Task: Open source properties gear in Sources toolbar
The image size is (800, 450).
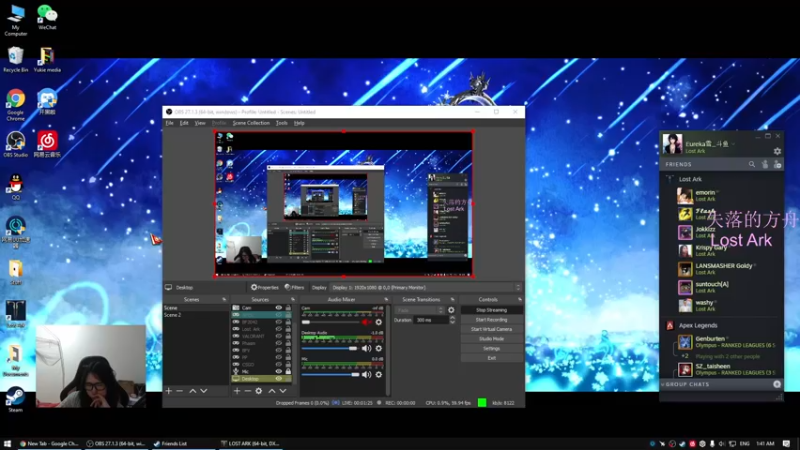Action: click(x=259, y=391)
